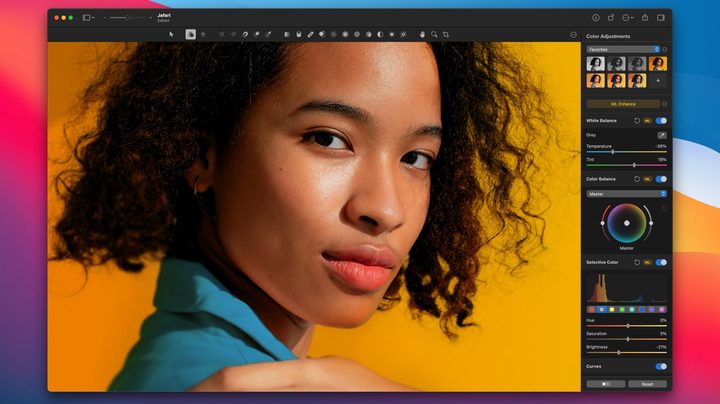Click the title bar zoom slider
Viewport: 720px width, 404px height.
click(128, 18)
